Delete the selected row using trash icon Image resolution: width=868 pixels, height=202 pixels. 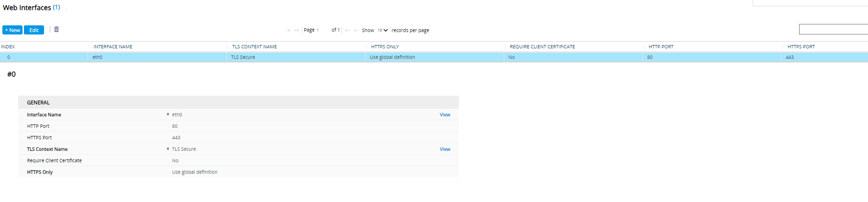click(x=56, y=29)
